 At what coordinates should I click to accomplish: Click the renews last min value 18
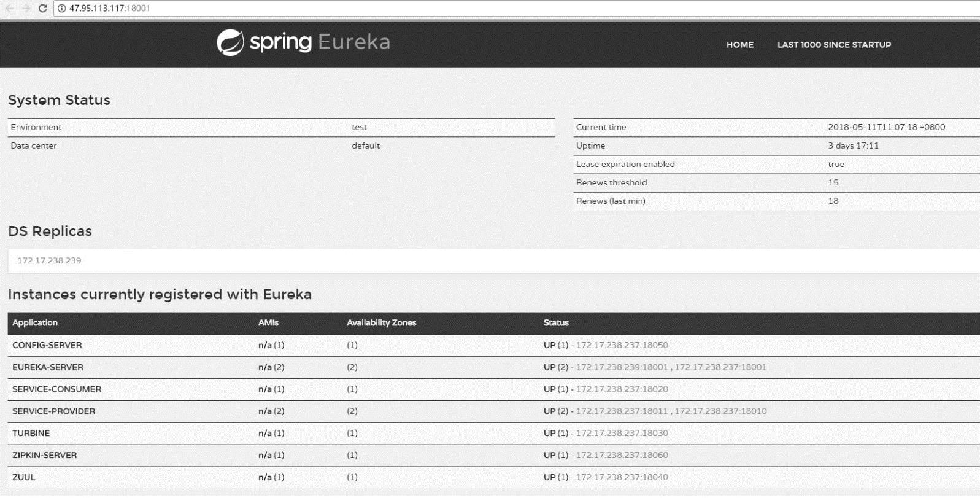(x=833, y=201)
